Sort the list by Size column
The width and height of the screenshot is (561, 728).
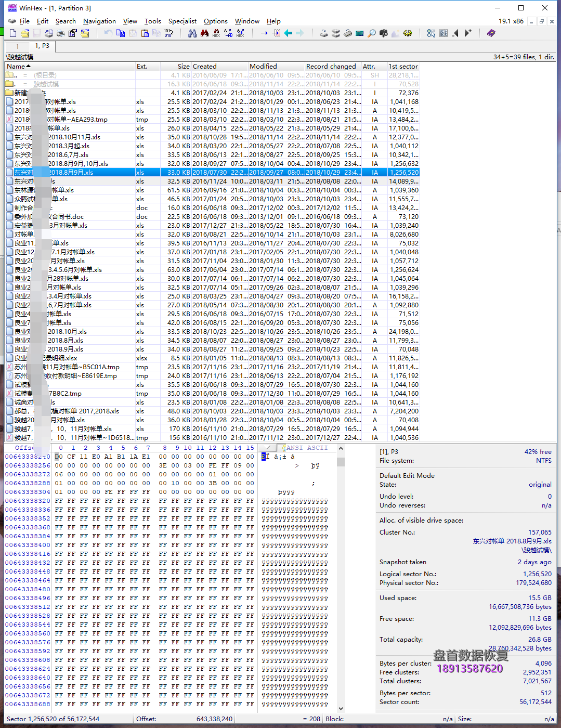click(175, 67)
